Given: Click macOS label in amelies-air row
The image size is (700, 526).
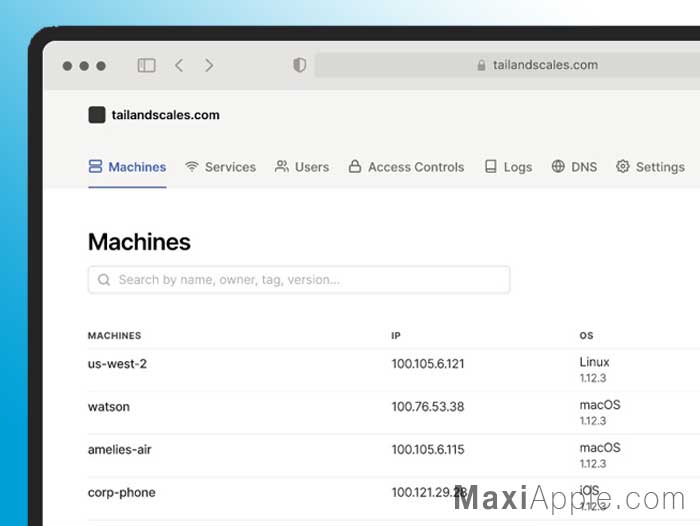Looking at the screenshot, I should (600, 447).
